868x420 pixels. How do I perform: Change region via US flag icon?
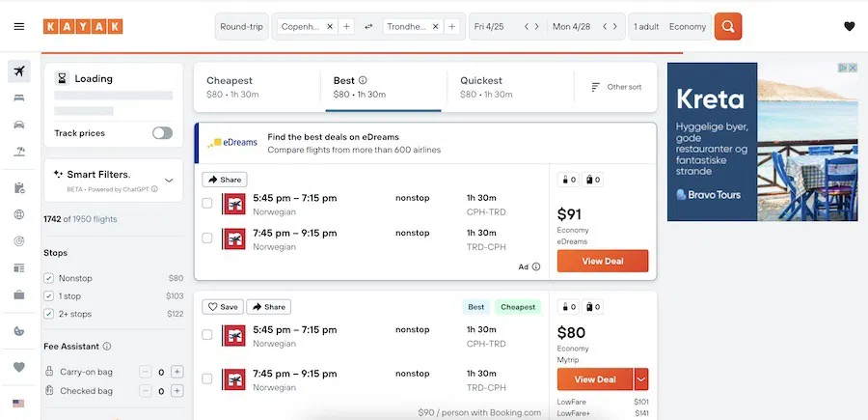tap(18, 404)
